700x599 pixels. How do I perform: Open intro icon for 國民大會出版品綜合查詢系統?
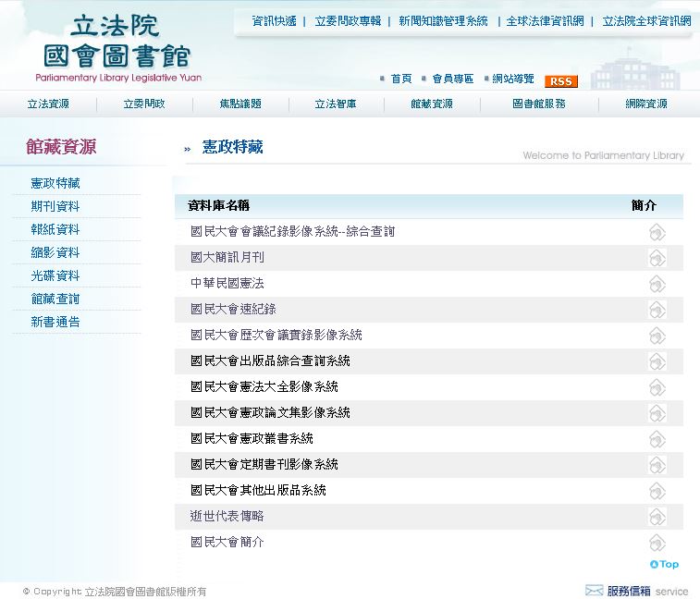click(657, 361)
